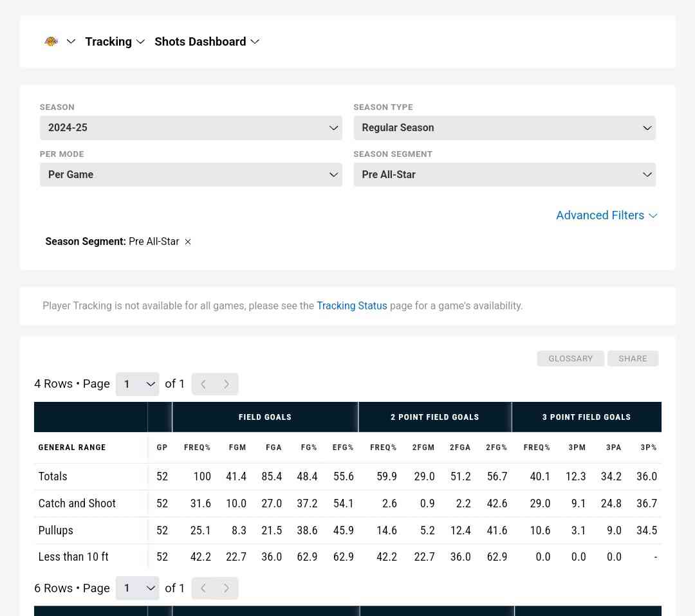Go to next page in second table
Image resolution: width=695 pixels, height=616 pixels.
tap(227, 588)
